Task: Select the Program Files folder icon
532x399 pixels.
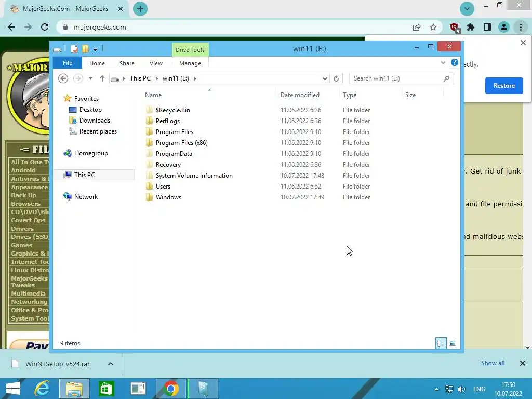Action: [149, 131]
